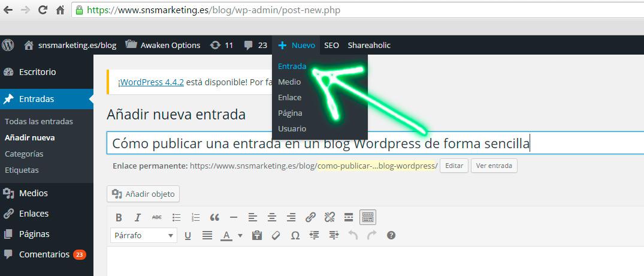Viewport: 644px width, 276px height.
Task: Apply the text color A button
Action: (226, 235)
